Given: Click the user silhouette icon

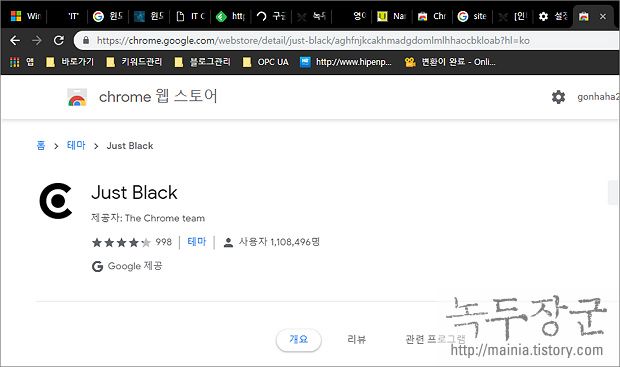Looking at the screenshot, I should pyautogui.click(x=228, y=242).
